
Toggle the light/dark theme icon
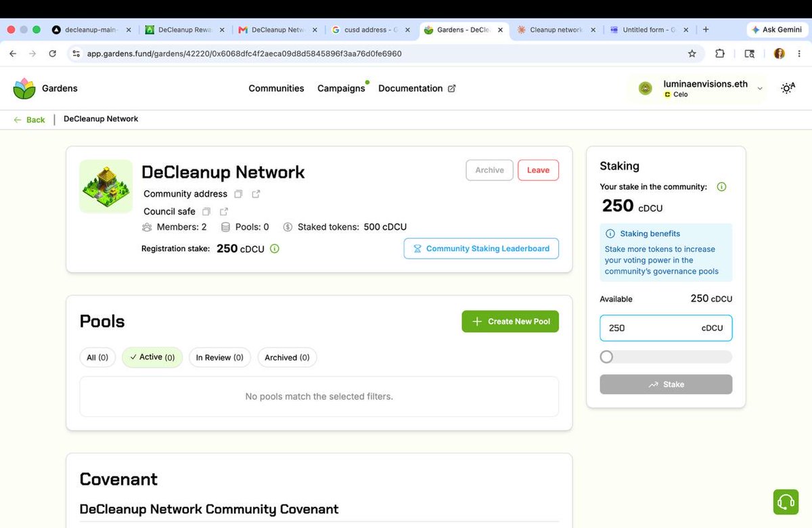pos(788,88)
